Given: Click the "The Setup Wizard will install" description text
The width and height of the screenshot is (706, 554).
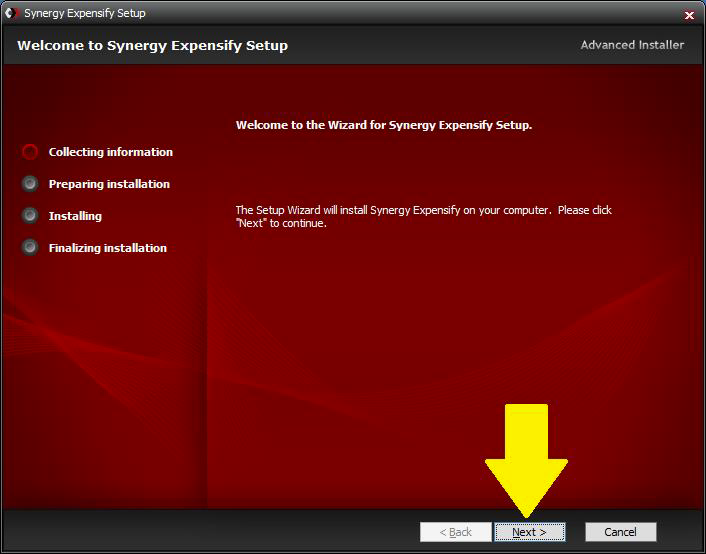Looking at the screenshot, I should coord(424,217).
